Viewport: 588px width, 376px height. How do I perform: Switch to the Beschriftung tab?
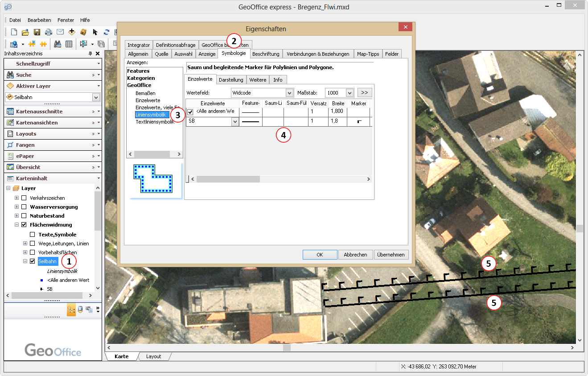click(x=266, y=53)
